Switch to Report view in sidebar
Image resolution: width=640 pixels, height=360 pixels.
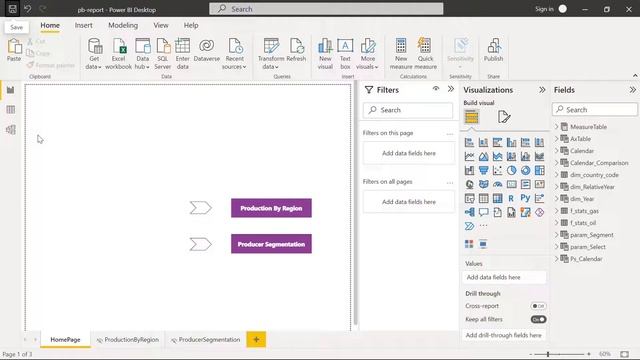[11, 90]
